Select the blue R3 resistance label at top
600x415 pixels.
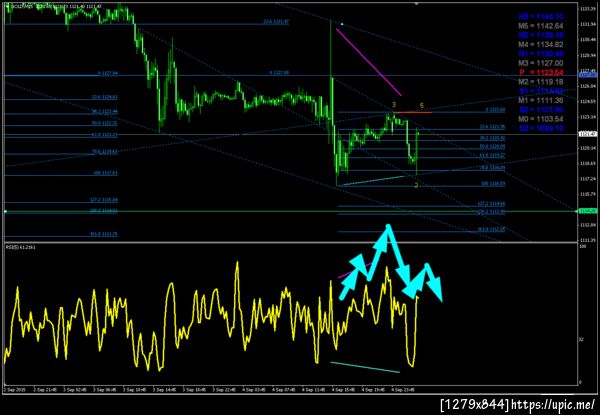(541, 17)
